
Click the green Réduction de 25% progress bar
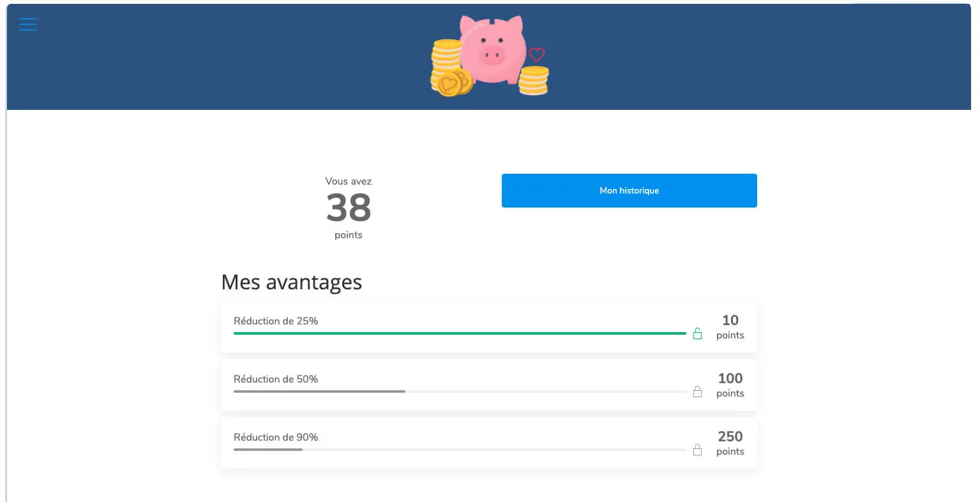[x=460, y=333]
